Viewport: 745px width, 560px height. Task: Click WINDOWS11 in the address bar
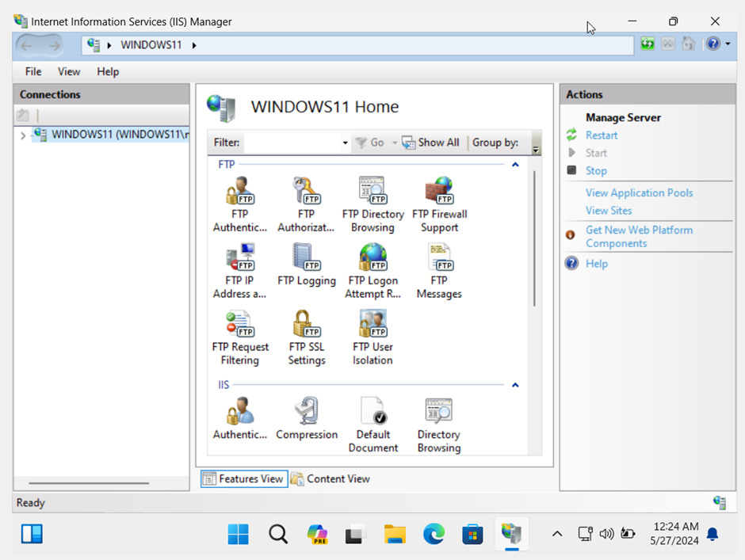pyautogui.click(x=151, y=45)
